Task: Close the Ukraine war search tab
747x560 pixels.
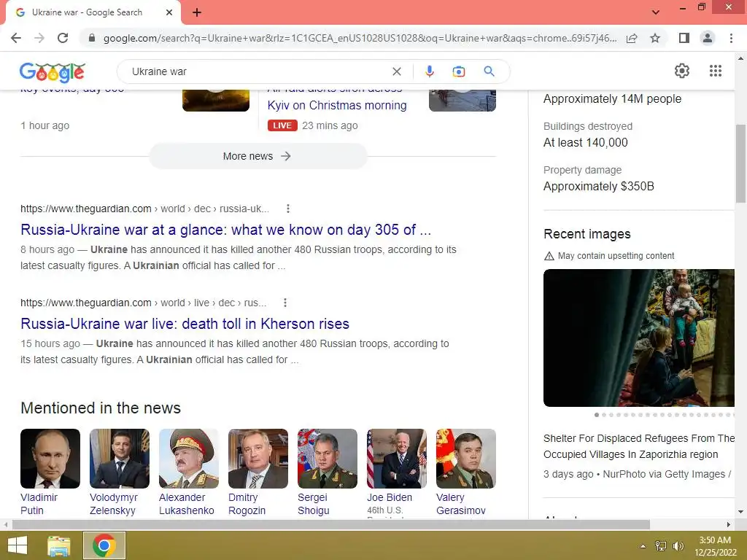Action: pos(169,12)
